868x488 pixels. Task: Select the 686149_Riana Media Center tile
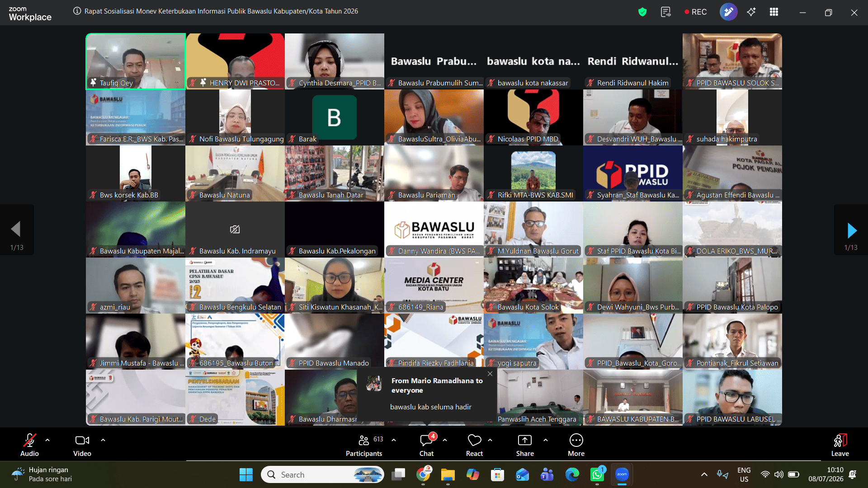[x=434, y=286]
